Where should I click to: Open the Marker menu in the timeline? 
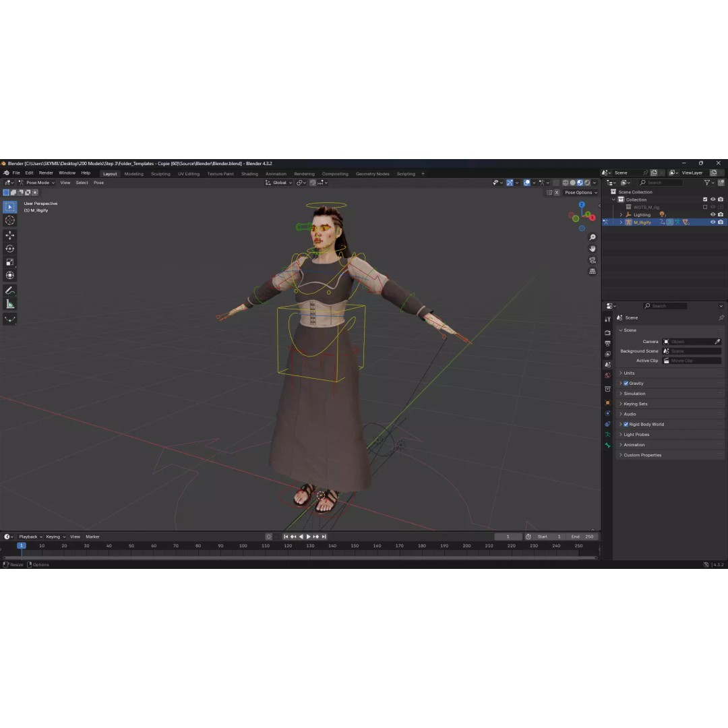pos(92,537)
